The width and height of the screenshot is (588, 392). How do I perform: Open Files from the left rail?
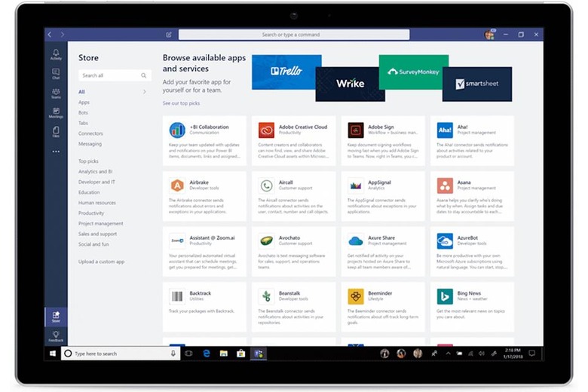coord(56,132)
